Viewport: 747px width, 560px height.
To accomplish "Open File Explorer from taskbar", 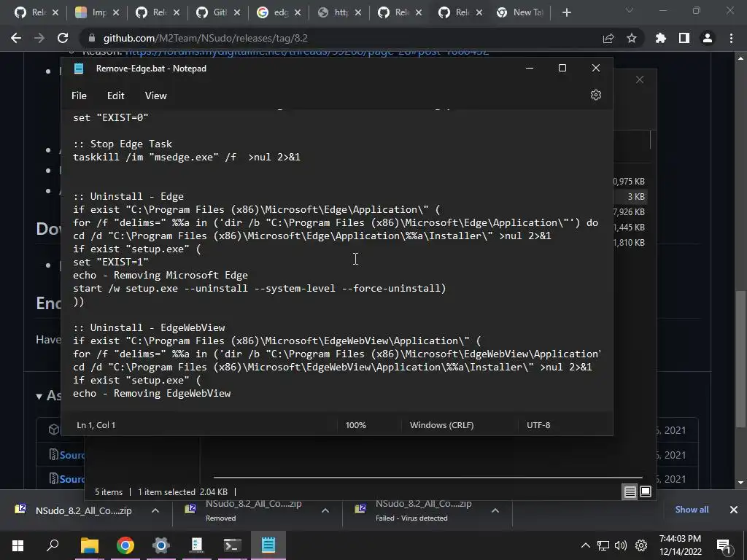I will [x=90, y=545].
